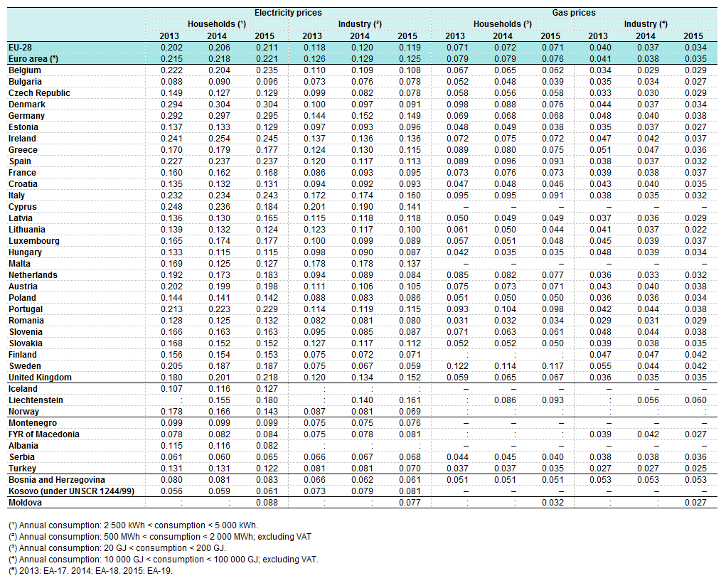Click the Luxembourg row label

34,241
